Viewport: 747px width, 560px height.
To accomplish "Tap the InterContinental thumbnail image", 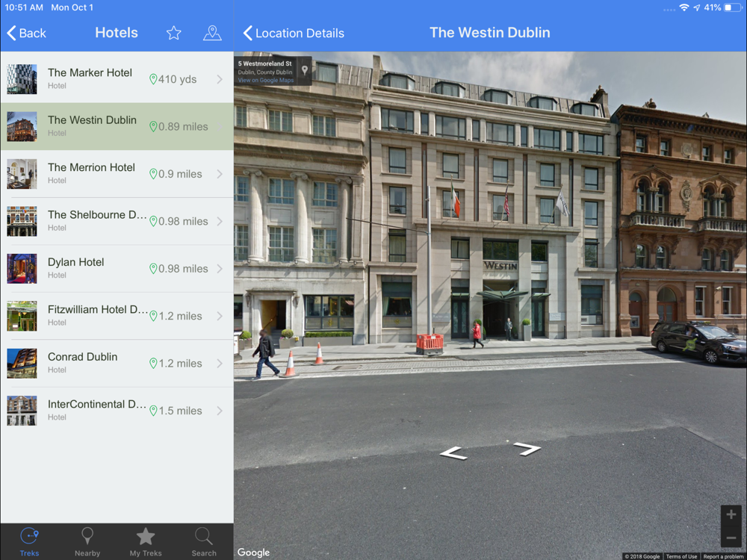I will [22, 411].
